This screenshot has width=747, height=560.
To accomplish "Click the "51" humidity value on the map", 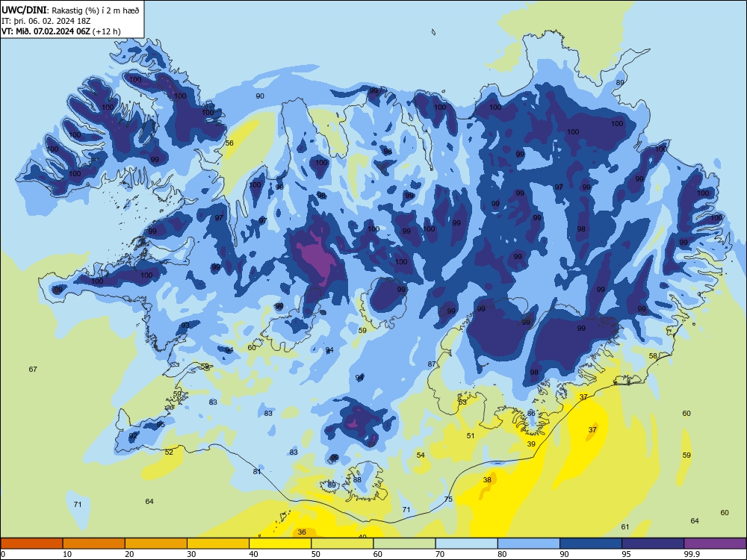I will (471, 436).
